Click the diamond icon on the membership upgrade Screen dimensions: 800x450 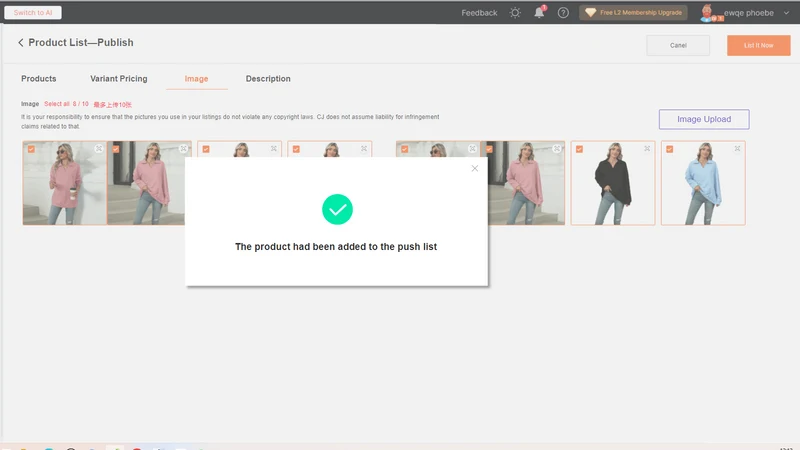click(590, 12)
